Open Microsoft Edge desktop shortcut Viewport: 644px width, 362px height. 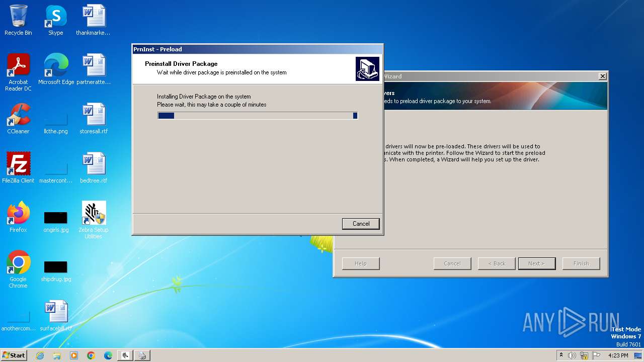tap(56, 69)
